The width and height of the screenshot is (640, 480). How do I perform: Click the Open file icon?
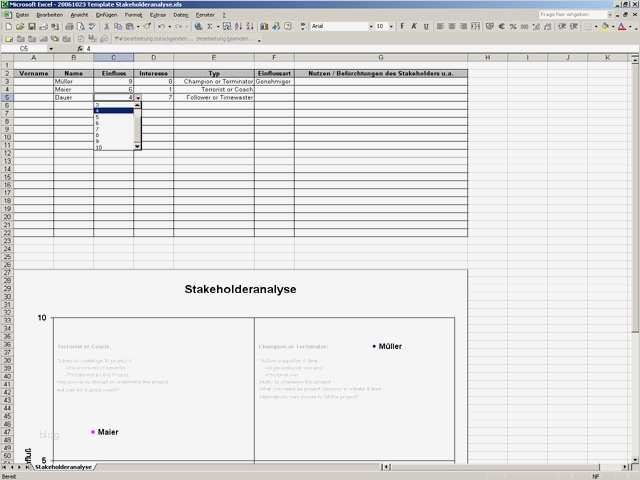(x=20, y=27)
